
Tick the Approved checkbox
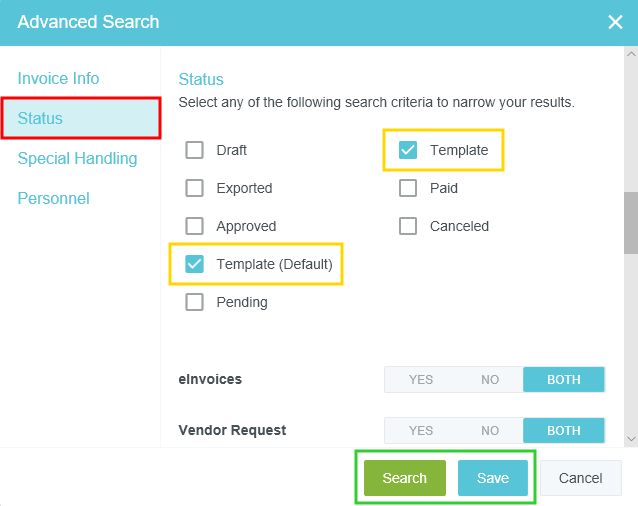pyautogui.click(x=194, y=226)
